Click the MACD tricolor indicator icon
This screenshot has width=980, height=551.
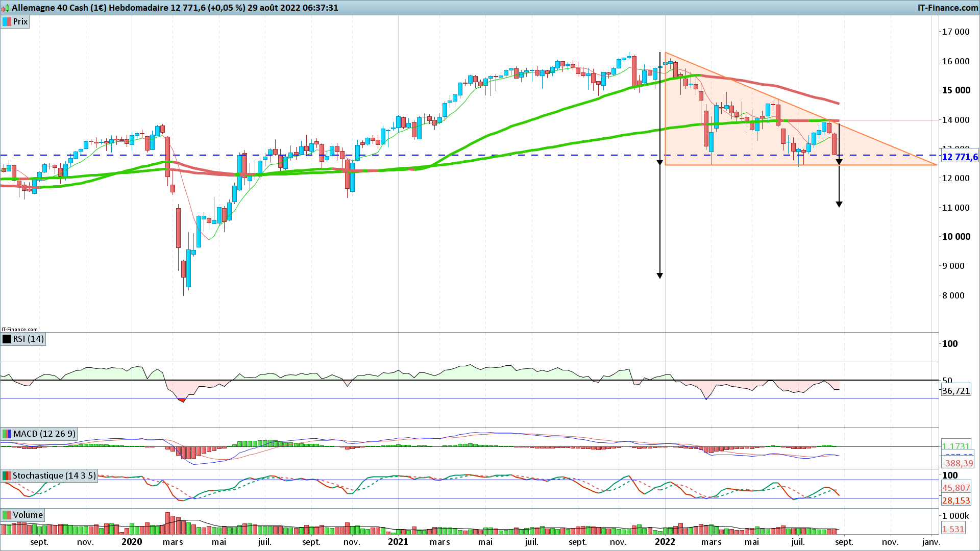pos(7,434)
